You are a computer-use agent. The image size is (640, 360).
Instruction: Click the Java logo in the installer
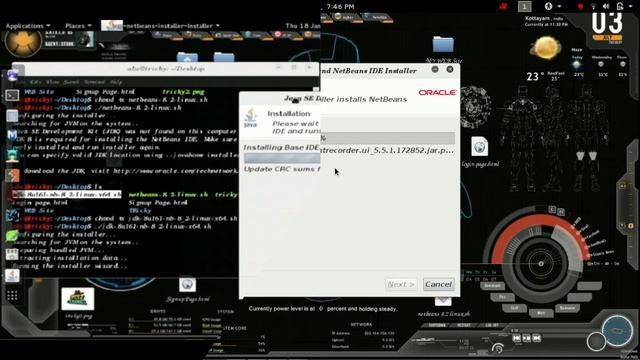pyautogui.click(x=251, y=118)
